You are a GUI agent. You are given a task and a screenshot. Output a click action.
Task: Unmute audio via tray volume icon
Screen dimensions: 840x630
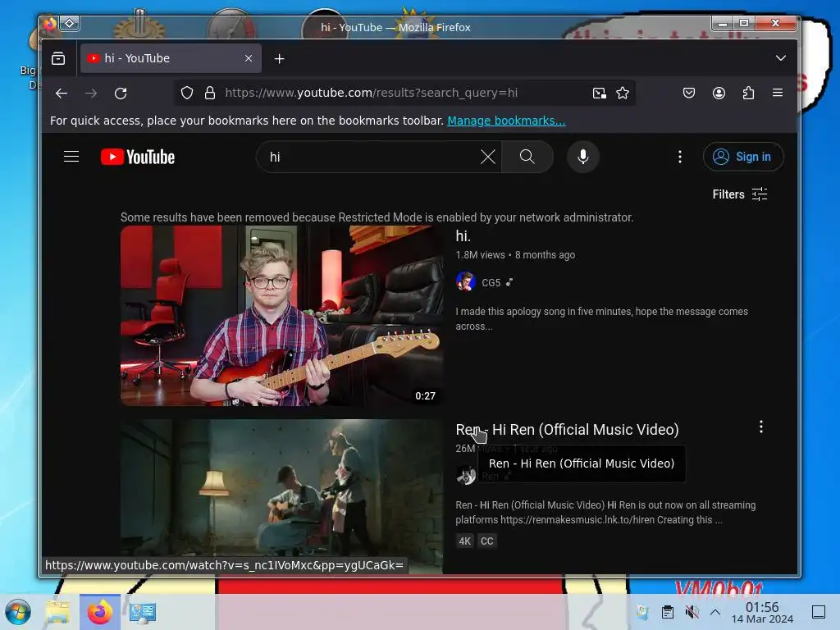pyautogui.click(x=692, y=612)
